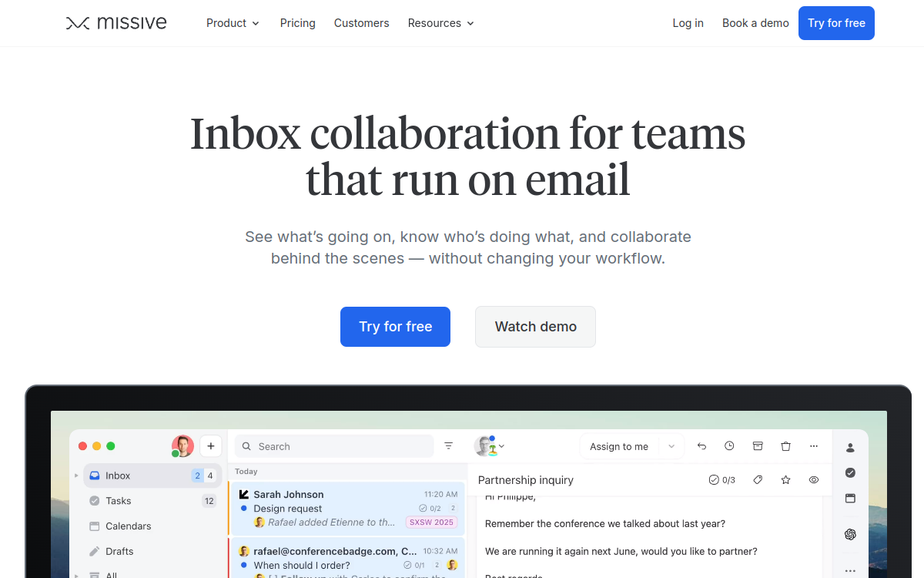Click the Partnership inquiry subject title

[x=526, y=480]
